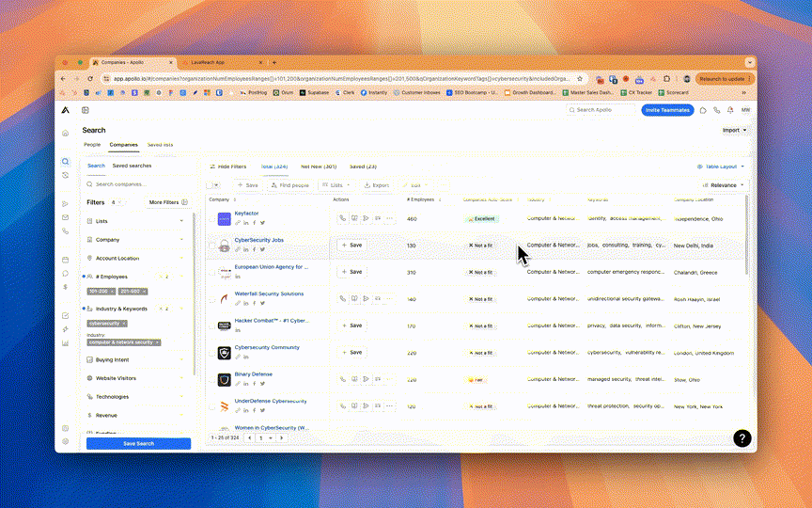Focus the Search companies input field
The width and height of the screenshot is (812, 508).
click(137, 184)
